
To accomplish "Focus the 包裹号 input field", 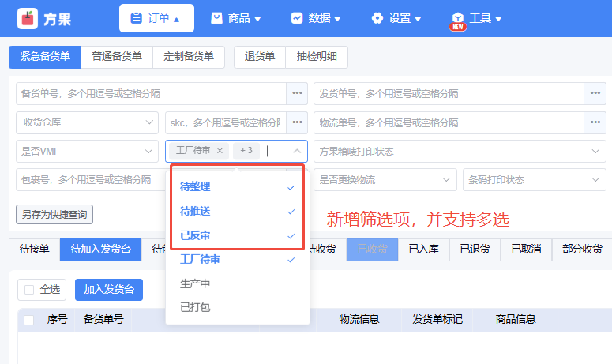I will 91,179.
